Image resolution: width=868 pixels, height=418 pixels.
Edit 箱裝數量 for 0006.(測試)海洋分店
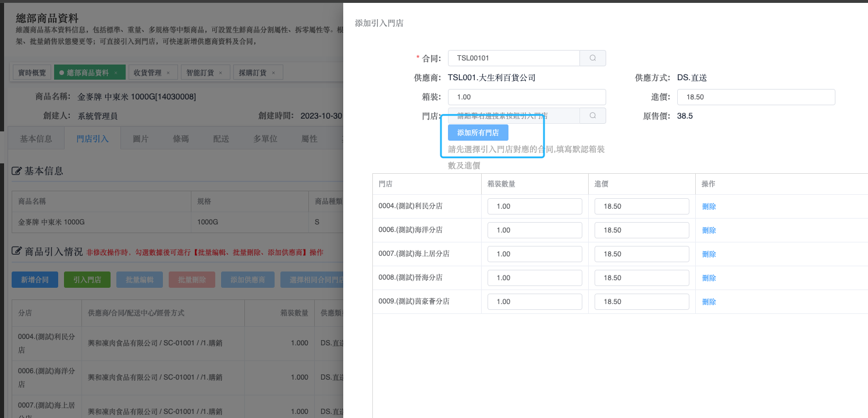point(534,230)
